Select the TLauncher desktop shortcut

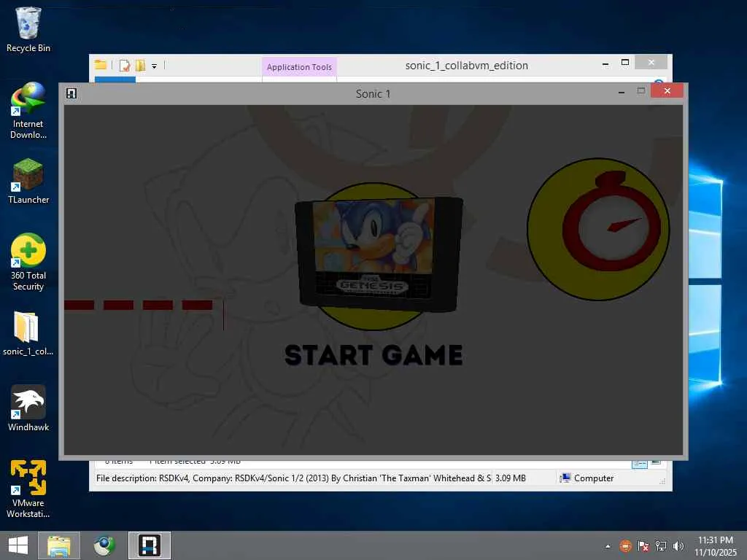coord(28,182)
